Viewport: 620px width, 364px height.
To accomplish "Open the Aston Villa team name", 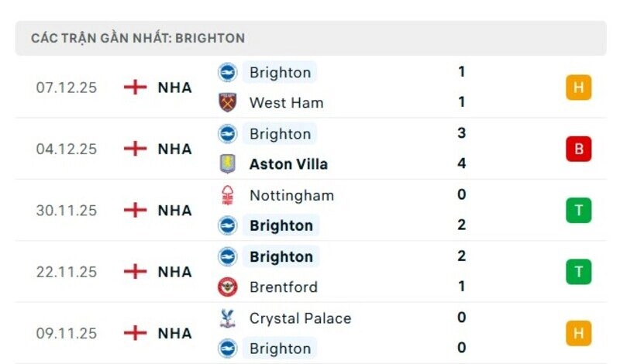I will (x=288, y=164).
